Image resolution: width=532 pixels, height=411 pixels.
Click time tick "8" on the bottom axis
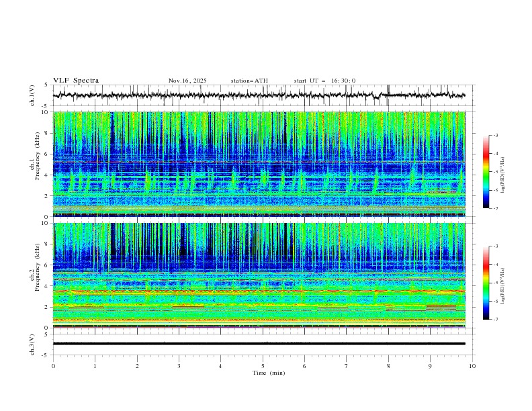[388, 366]
